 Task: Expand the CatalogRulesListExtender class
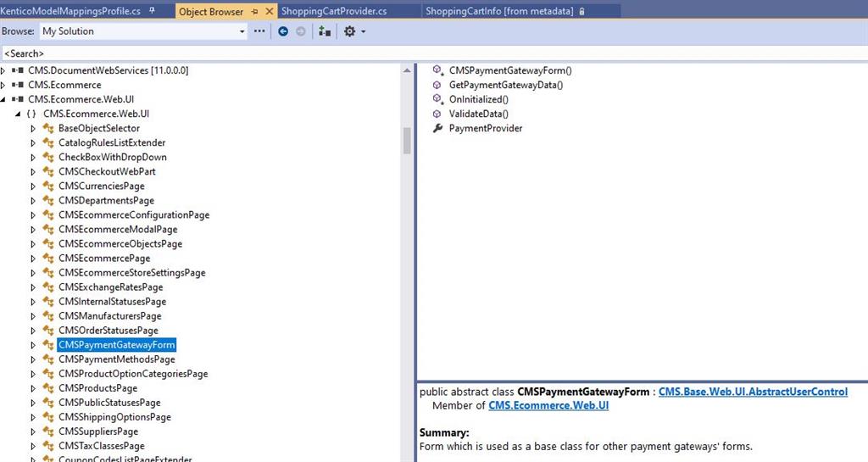(x=33, y=142)
